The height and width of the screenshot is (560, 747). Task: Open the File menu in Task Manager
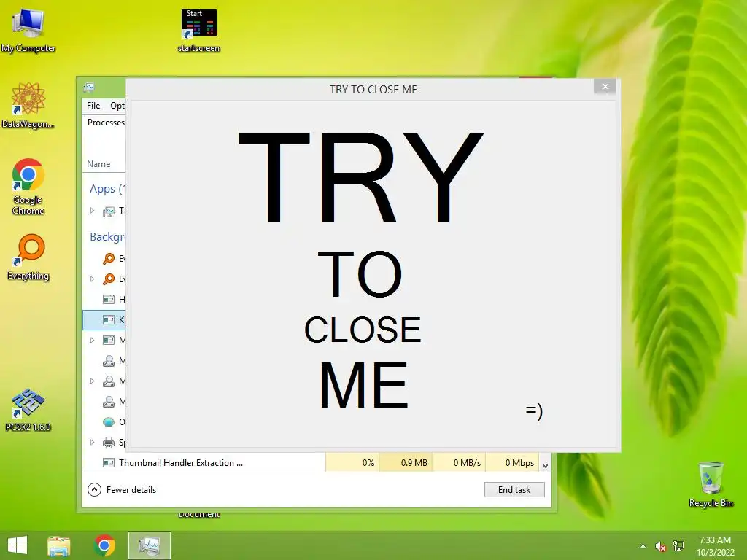(93, 105)
